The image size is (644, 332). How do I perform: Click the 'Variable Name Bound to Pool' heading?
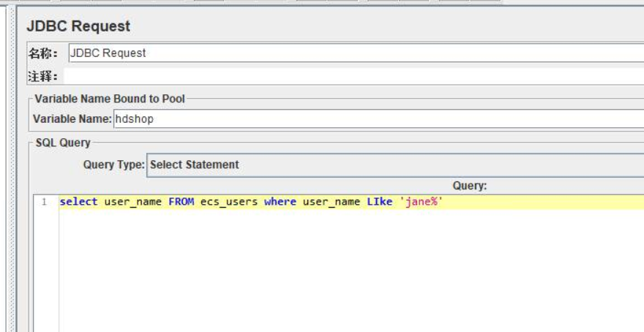(110, 99)
